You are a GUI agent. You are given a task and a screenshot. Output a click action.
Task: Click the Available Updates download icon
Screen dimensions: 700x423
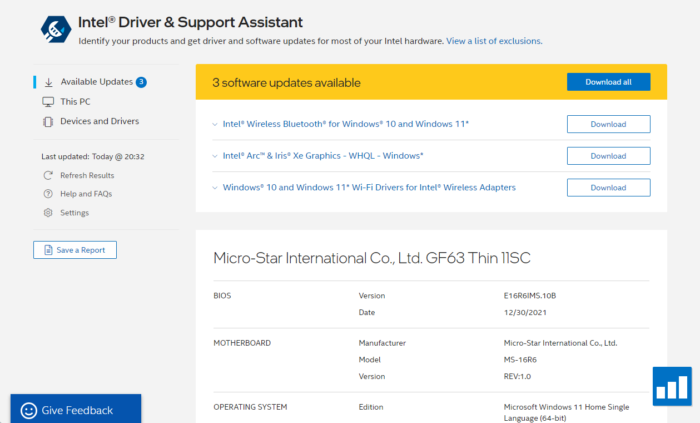[x=48, y=82]
